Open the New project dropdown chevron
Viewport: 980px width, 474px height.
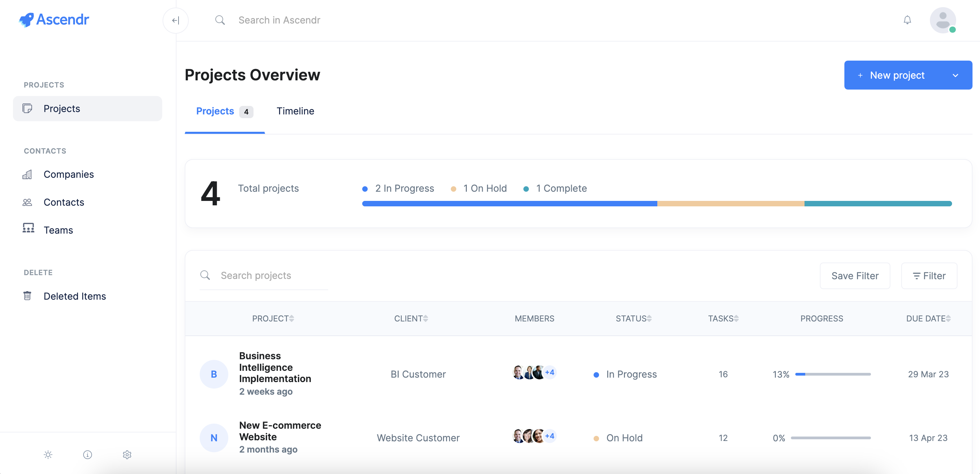(955, 75)
